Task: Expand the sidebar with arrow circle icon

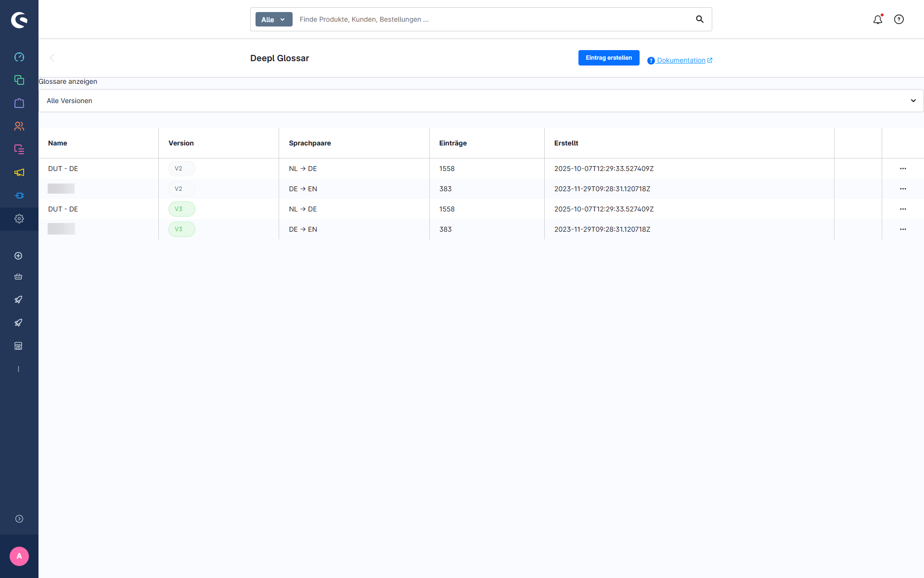Action: click(19, 519)
